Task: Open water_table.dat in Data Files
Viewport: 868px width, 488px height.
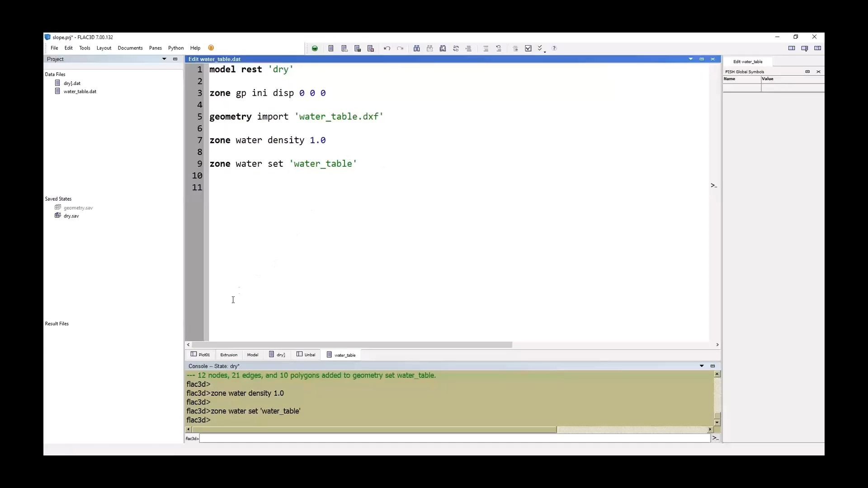Action: coord(80,91)
